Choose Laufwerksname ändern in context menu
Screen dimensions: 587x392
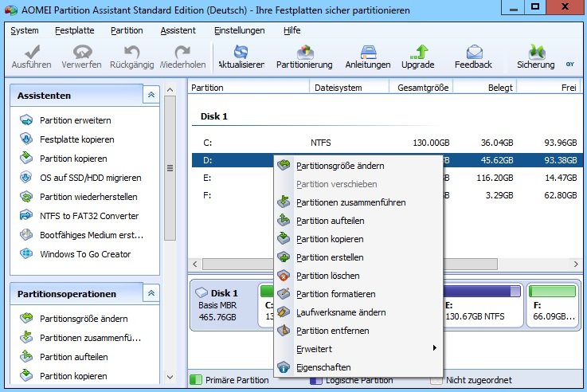[x=358, y=312]
